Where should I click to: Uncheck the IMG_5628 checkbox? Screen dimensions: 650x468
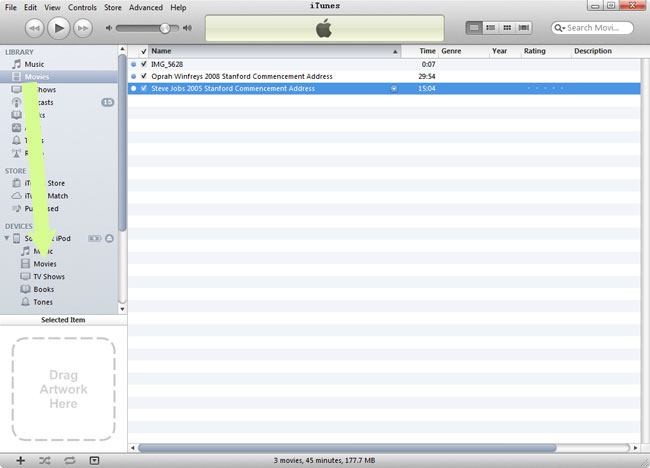coord(144,64)
